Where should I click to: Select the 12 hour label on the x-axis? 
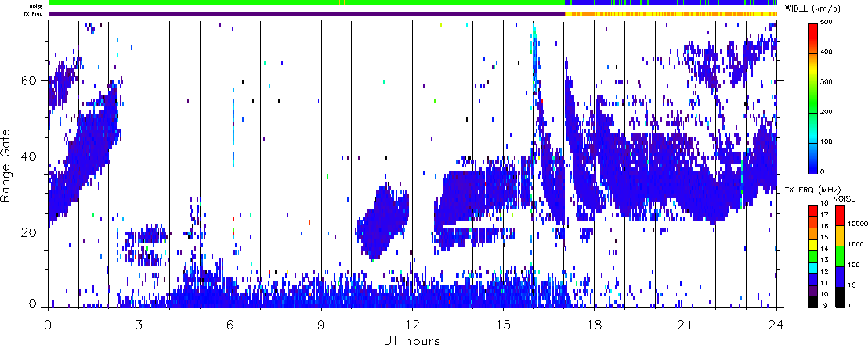[x=412, y=323]
